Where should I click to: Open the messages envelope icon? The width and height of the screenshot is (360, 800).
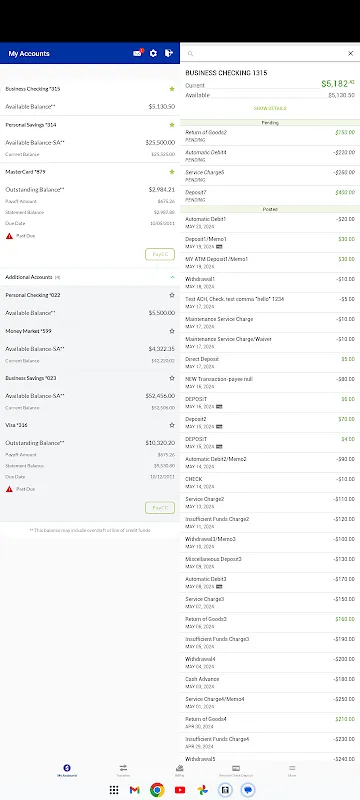click(x=138, y=53)
